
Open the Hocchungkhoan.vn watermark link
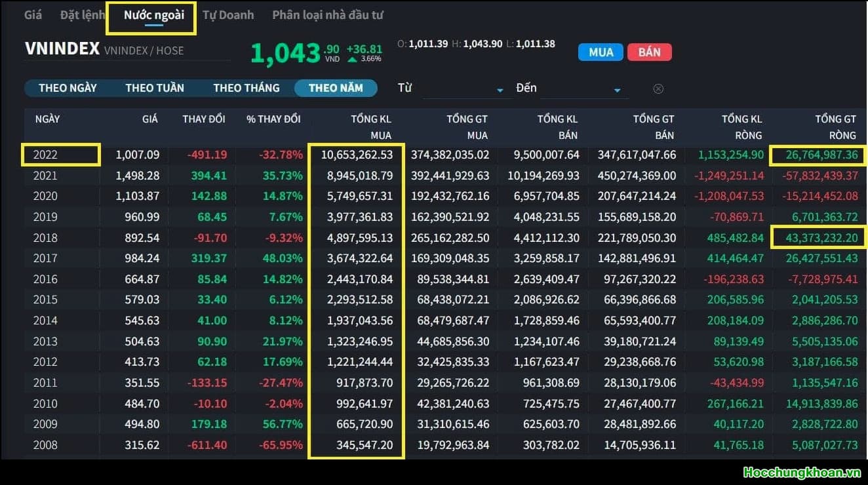coord(801,472)
